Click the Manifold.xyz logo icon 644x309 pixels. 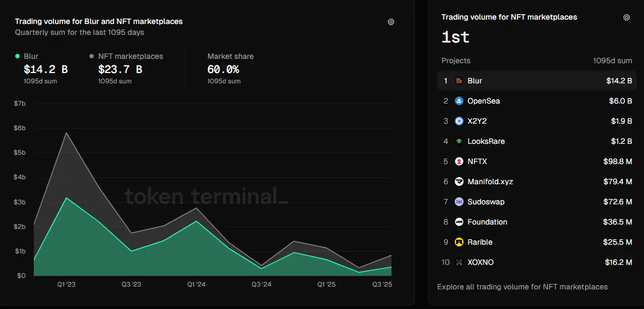tap(459, 182)
